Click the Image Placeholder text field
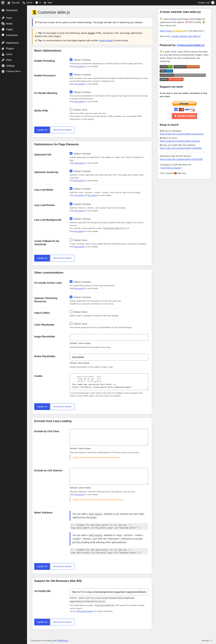216x644 pixels. 109,337
